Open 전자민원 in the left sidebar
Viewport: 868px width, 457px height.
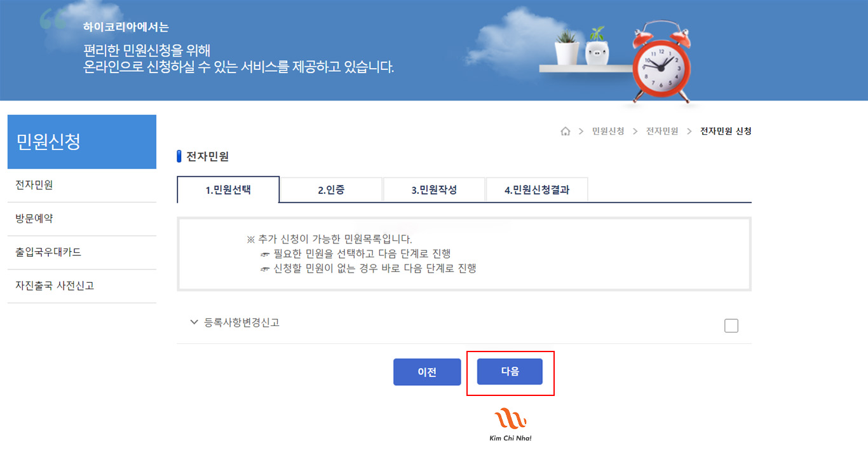(34, 185)
